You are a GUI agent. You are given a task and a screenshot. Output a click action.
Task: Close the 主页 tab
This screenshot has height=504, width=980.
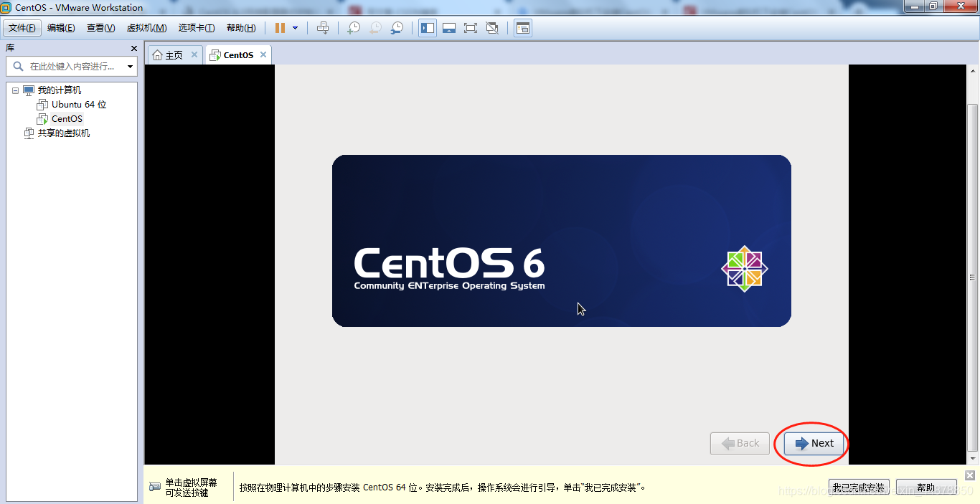coord(194,54)
